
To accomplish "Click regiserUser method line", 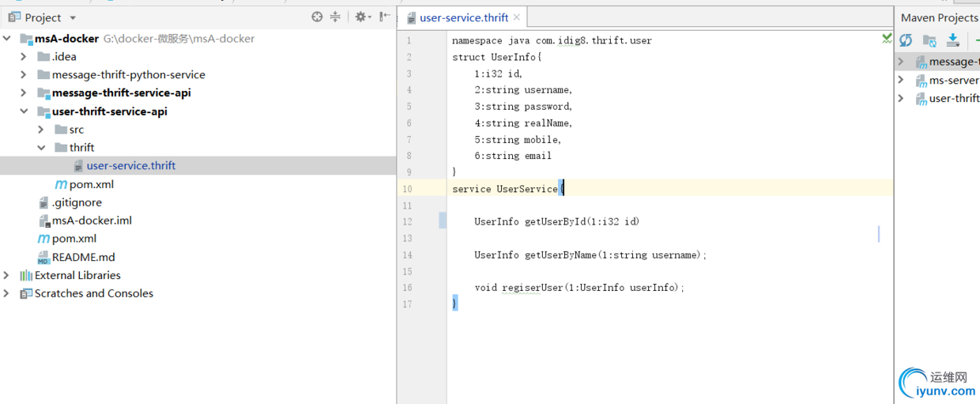I will click(x=579, y=288).
